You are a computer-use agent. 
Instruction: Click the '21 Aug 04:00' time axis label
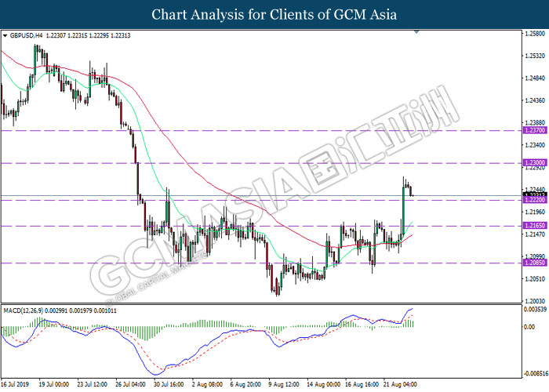click(x=400, y=384)
